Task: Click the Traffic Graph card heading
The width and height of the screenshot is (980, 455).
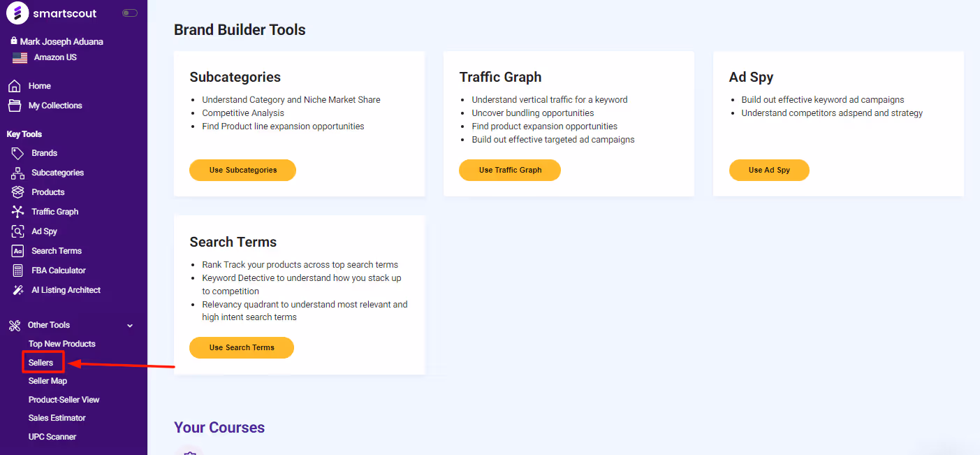Action: (x=500, y=77)
